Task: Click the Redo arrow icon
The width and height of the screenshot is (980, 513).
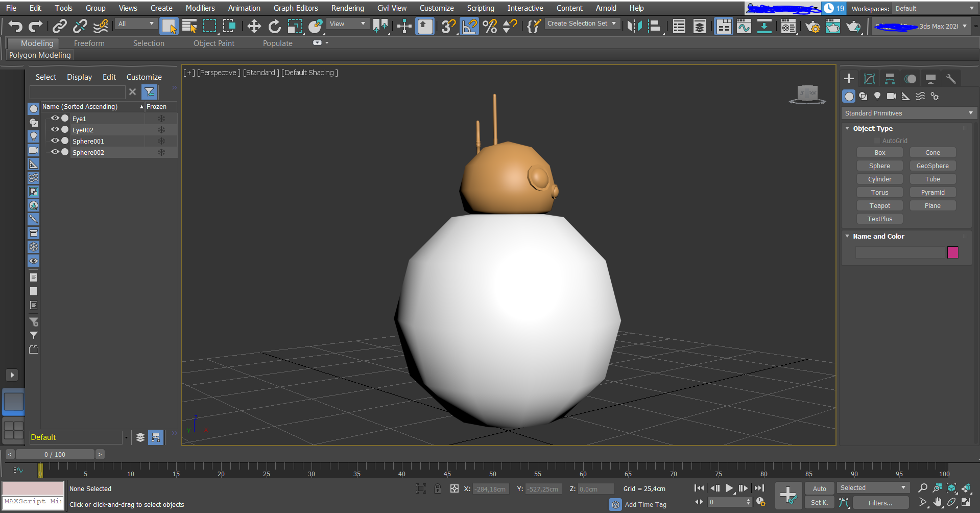Action: click(x=35, y=26)
